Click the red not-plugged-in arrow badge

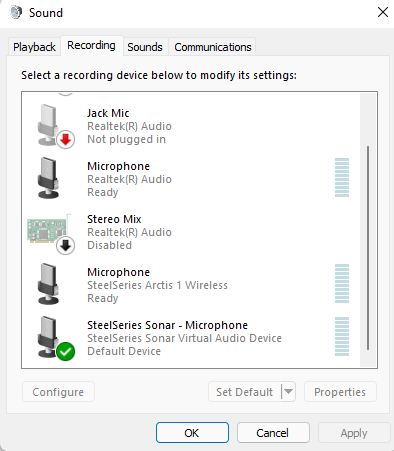65,140
